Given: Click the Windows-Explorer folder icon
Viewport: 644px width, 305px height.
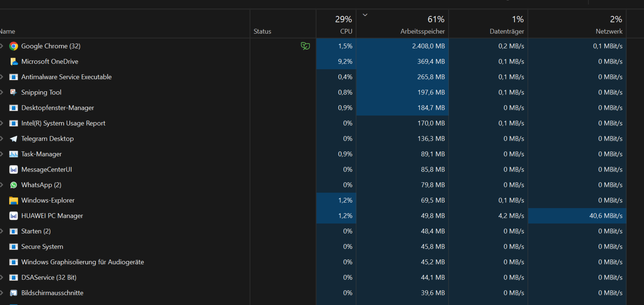Looking at the screenshot, I should tap(14, 201).
